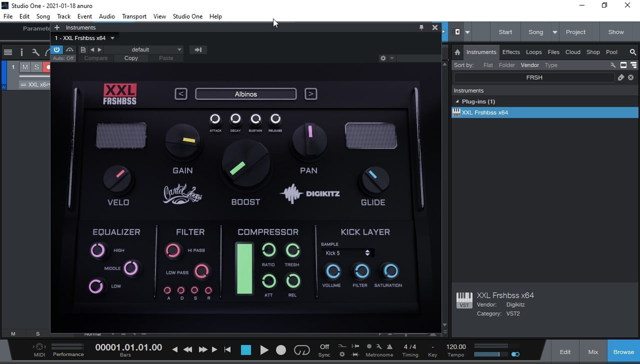Open the track inspector 'i' icon
The width and height of the screenshot is (640, 364).
pyautogui.click(x=21, y=52)
